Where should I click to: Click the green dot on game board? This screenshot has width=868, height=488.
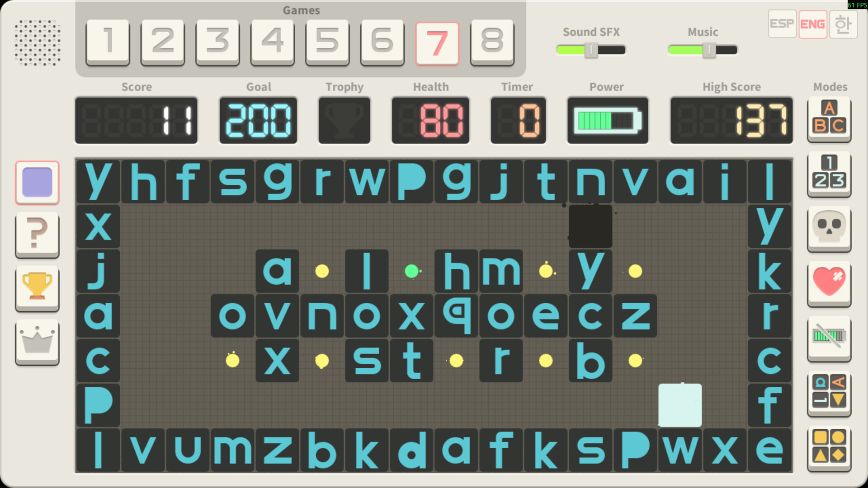(411, 271)
